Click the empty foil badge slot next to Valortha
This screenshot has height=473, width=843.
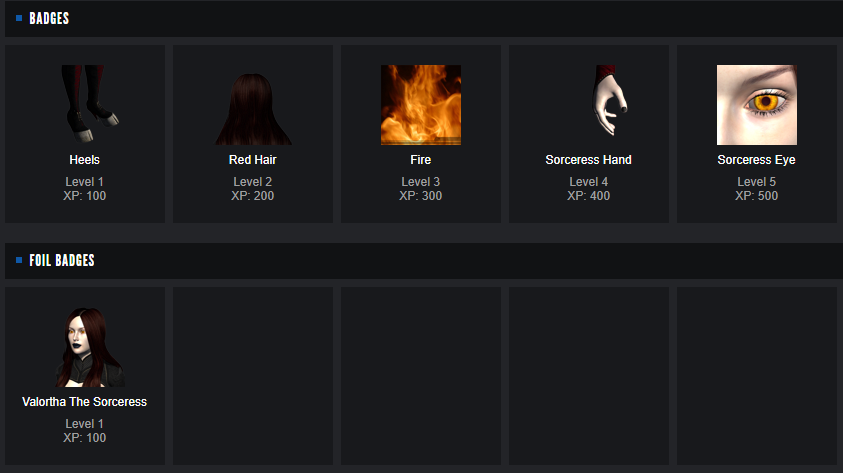pos(253,376)
